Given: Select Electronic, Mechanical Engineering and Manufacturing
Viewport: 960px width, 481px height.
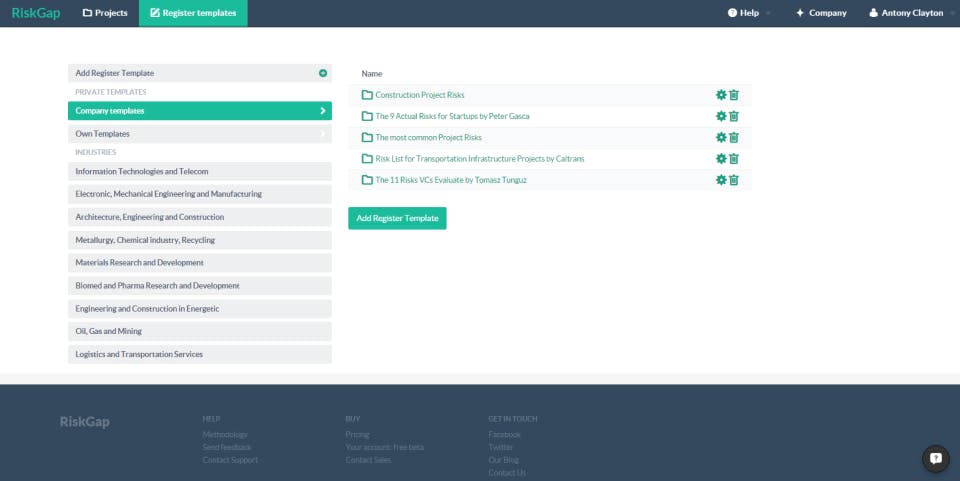Looking at the screenshot, I should 200,194.
